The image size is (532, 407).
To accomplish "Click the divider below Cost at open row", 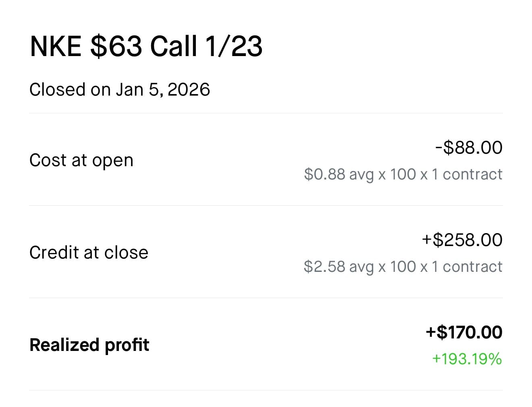I will 266,206.
